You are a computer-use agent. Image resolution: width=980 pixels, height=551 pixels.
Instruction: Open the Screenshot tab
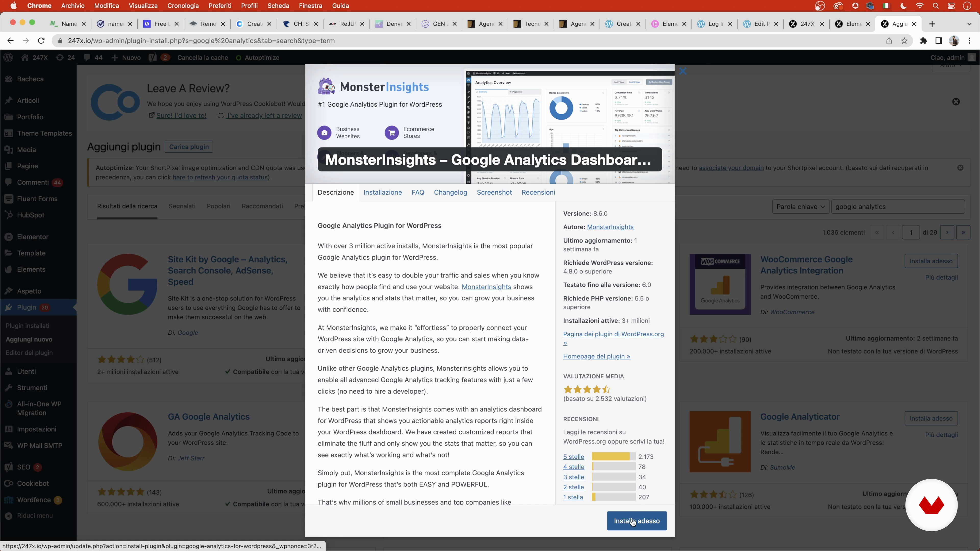coord(494,192)
